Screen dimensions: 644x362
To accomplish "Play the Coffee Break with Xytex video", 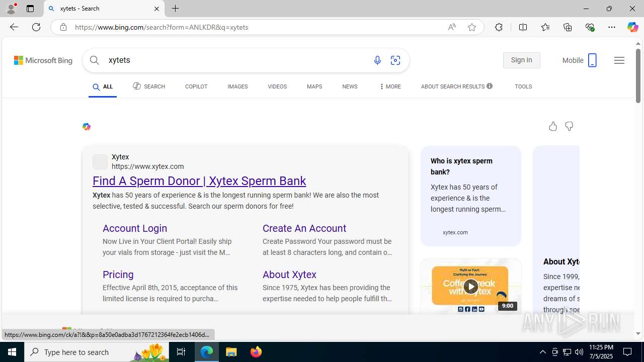I will click(x=471, y=286).
